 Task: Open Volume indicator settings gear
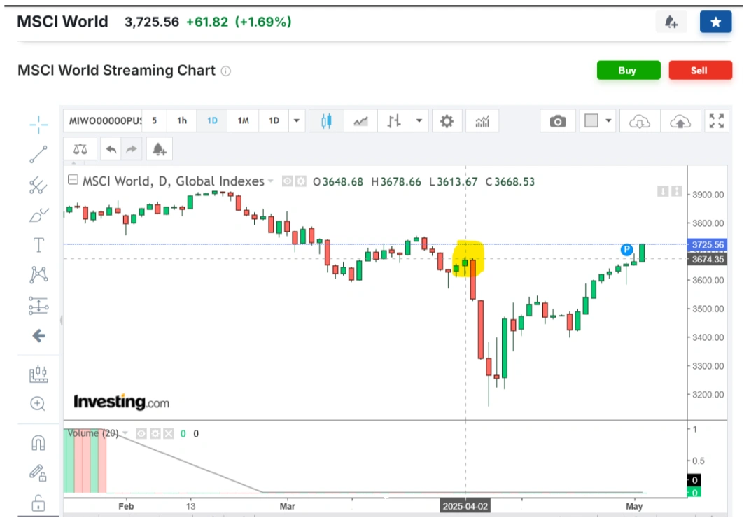pos(155,433)
